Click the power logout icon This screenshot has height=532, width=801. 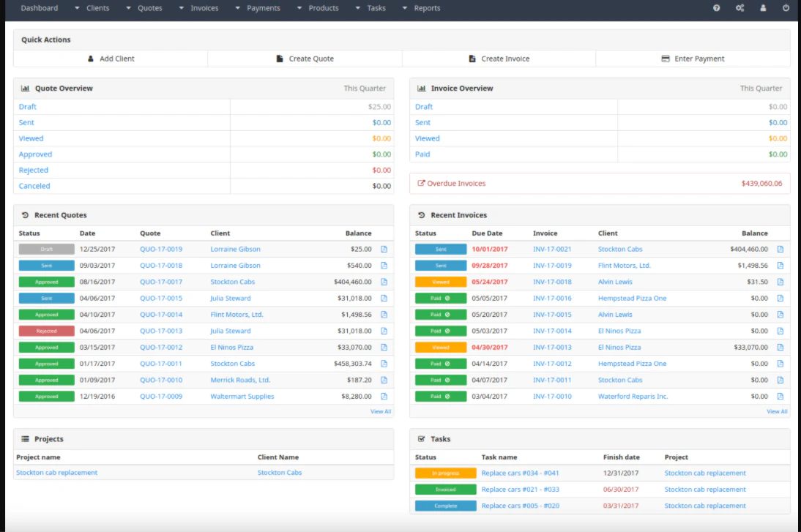point(786,8)
